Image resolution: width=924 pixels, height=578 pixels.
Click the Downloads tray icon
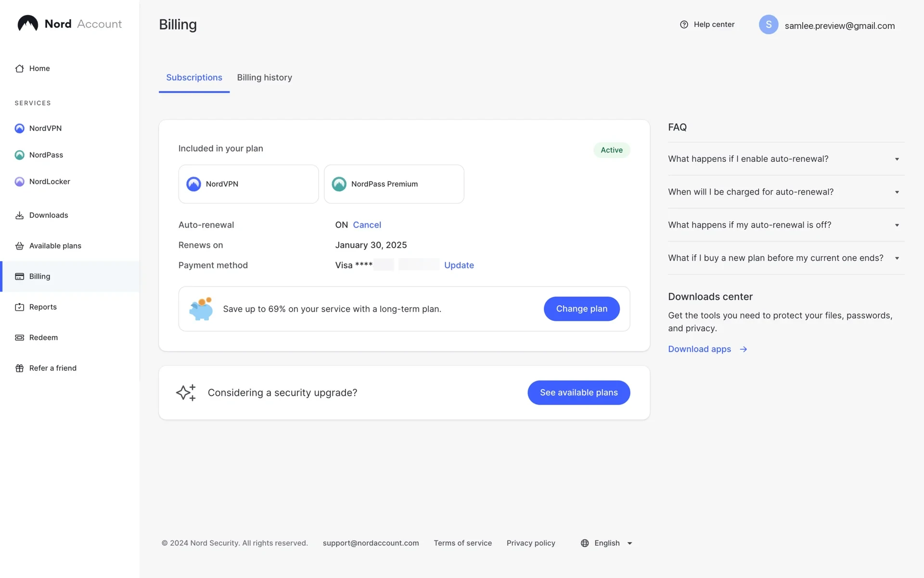coord(19,215)
